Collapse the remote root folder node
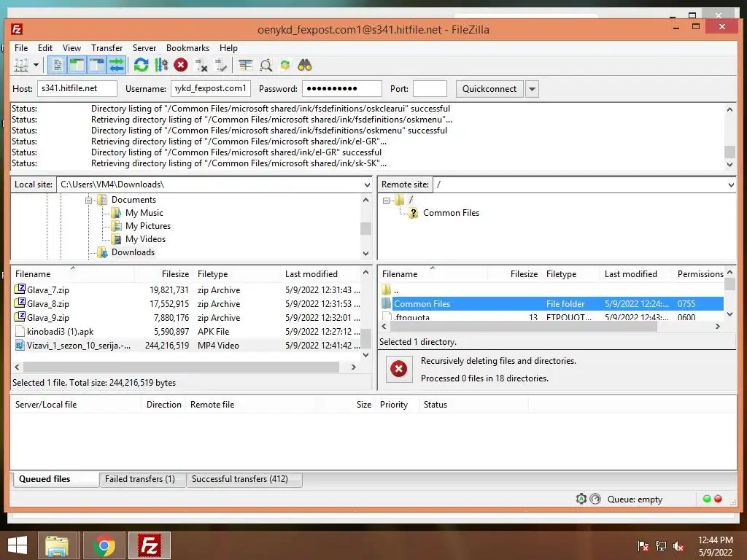This screenshot has height=560, width=747. click(x=387, y=201)
